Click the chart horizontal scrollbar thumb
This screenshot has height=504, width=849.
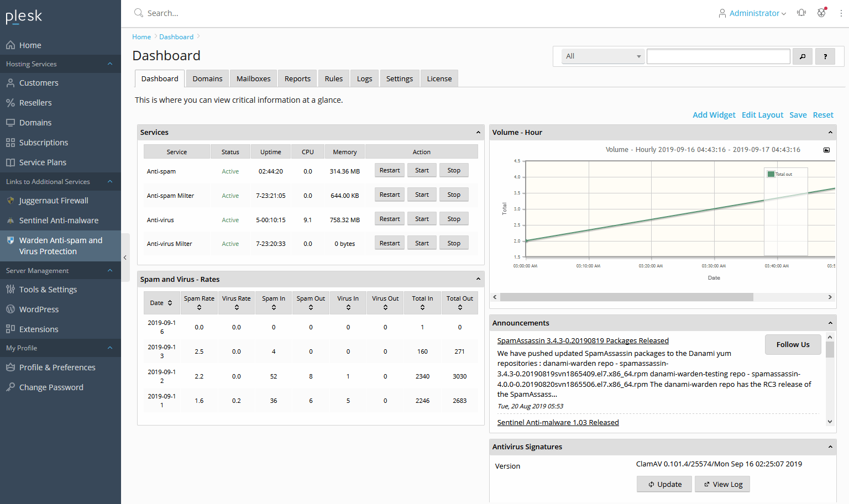(626, 297)
